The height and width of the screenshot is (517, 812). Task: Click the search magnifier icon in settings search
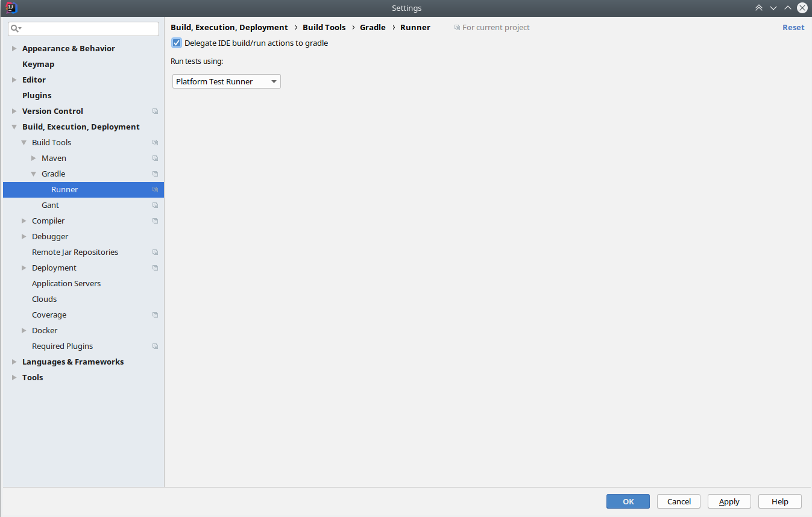[15, 28]
